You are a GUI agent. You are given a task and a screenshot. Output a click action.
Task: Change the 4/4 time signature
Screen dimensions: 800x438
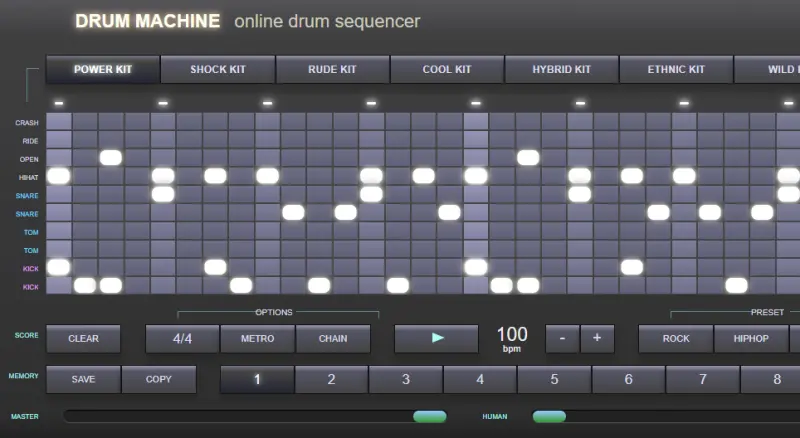(183, 338)
